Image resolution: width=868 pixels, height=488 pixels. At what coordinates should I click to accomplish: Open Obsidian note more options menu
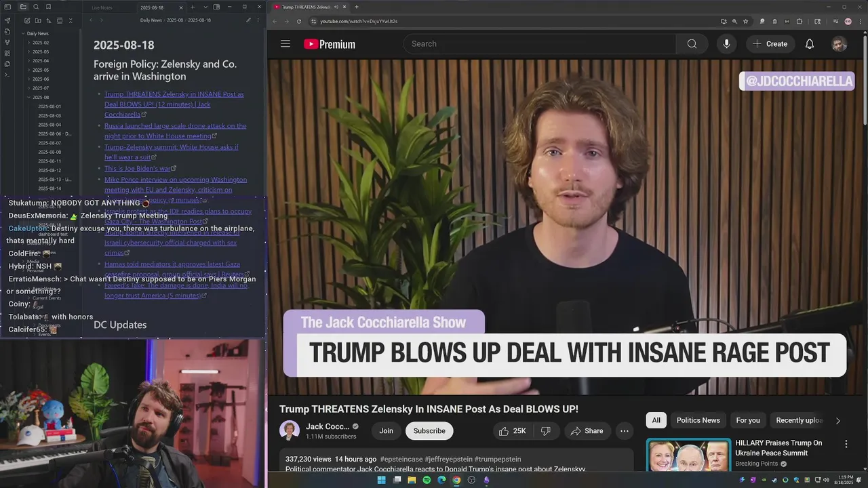(258, 20)
